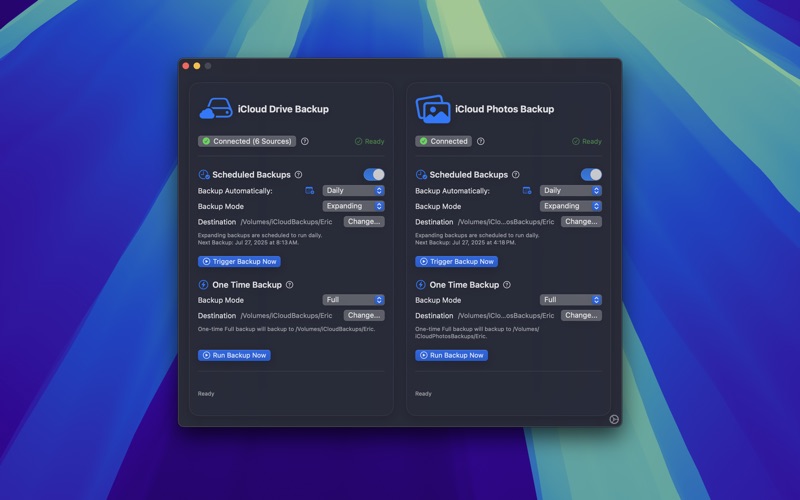Click Next Backup 8:13 AM text
This screenshot has height=500, width=800.
tap(248, 243)
